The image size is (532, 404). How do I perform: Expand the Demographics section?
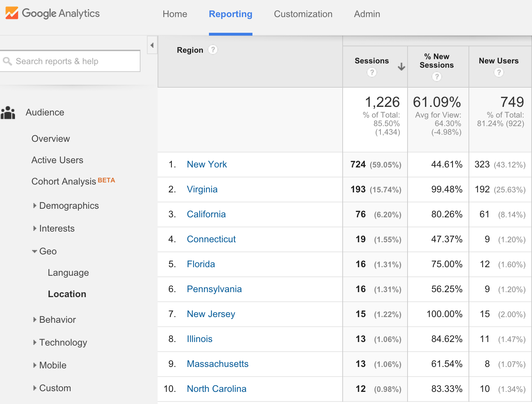[35, 206]
